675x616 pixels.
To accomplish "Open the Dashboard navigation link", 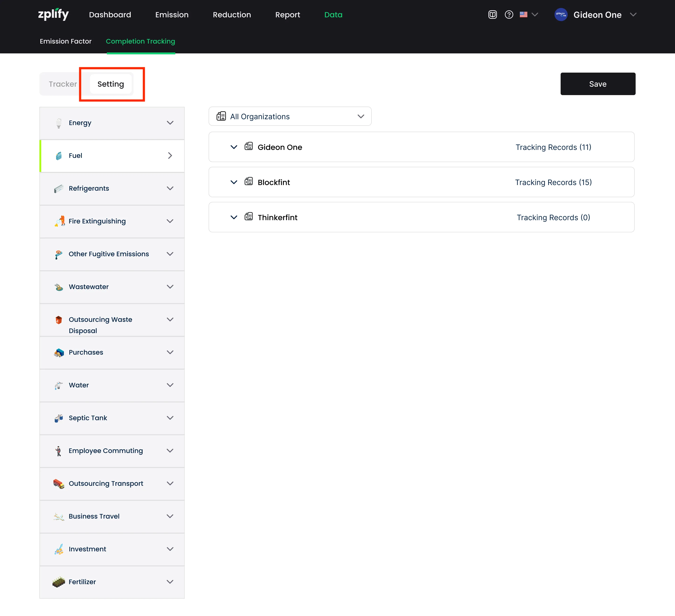I will (110, 15).
